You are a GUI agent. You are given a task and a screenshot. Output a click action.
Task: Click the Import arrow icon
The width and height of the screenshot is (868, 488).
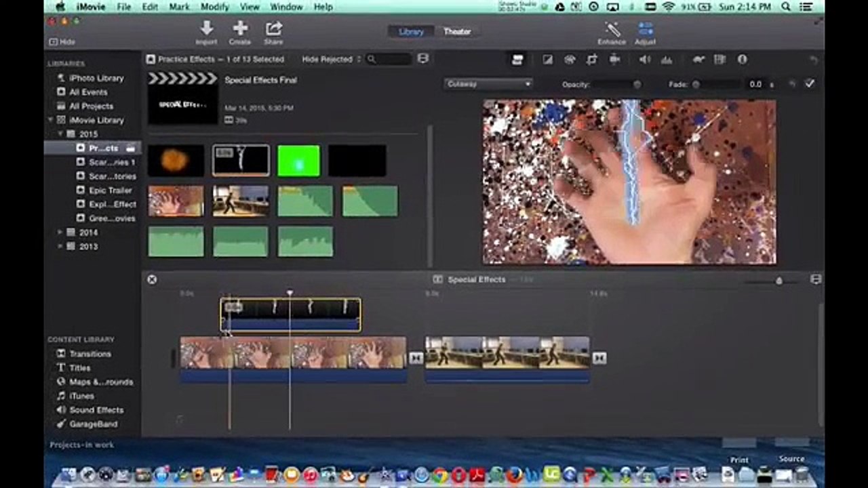[x=206, y=28]
